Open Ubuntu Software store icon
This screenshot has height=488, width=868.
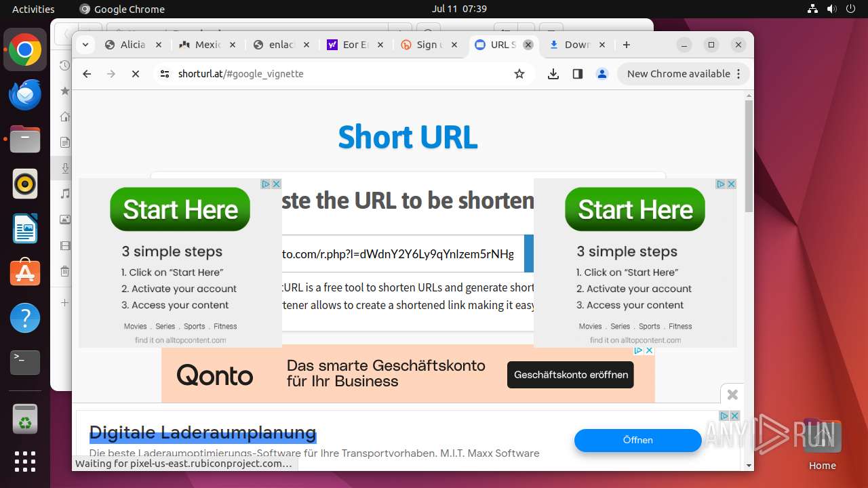[x=25, y=273]
